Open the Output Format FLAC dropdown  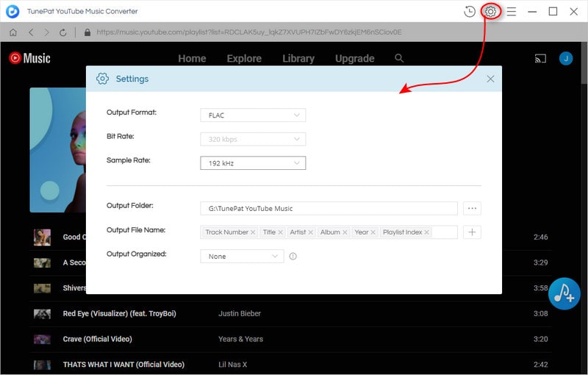tap(253, 115)
